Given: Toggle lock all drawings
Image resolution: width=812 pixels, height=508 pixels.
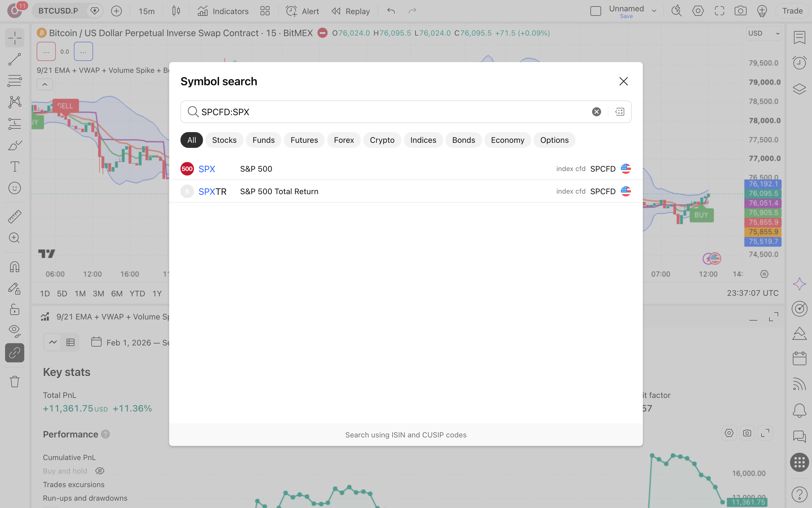Looking at the screenshot, I should [x=14, y=310].
